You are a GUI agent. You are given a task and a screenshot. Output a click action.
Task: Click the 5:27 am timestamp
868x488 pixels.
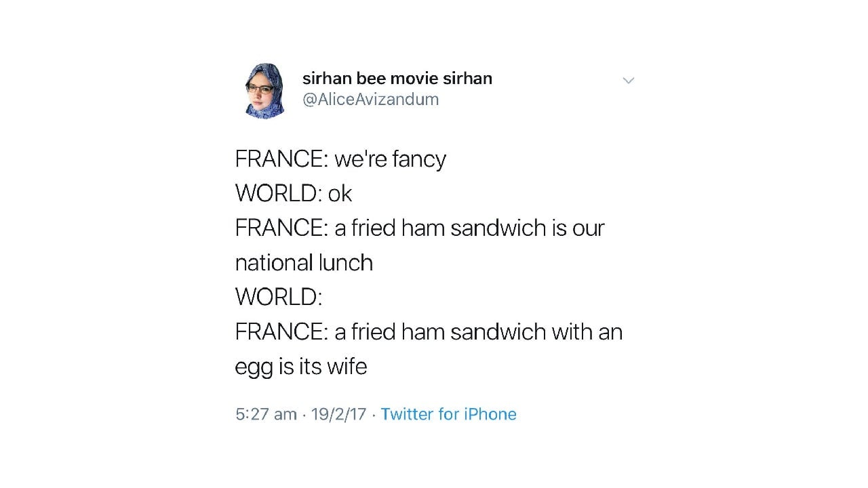pos(265,414)
